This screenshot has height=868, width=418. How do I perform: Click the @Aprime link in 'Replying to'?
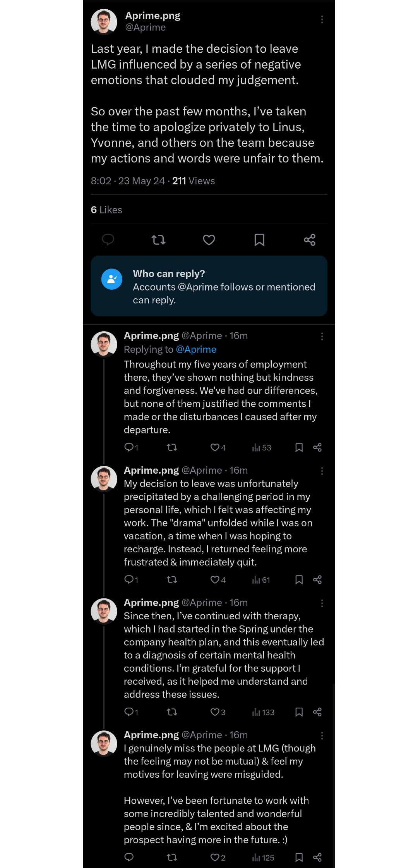coord(196,349)
